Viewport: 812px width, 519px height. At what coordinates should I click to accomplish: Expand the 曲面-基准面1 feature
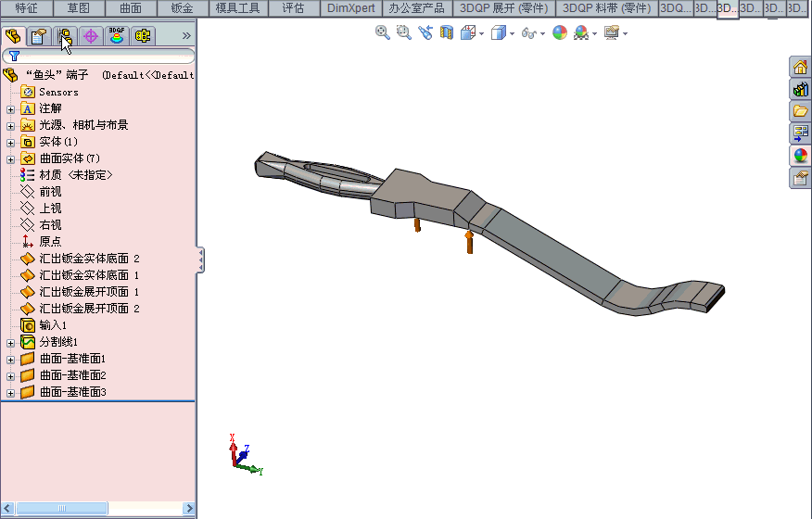click(x=10, y=360)
